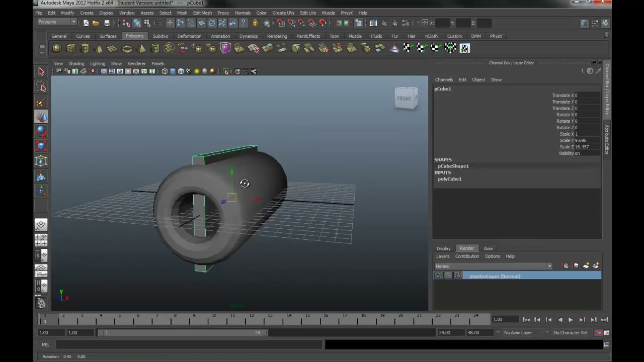
Task: Choose the Paint Selection tool
Action: pos(41,102)
